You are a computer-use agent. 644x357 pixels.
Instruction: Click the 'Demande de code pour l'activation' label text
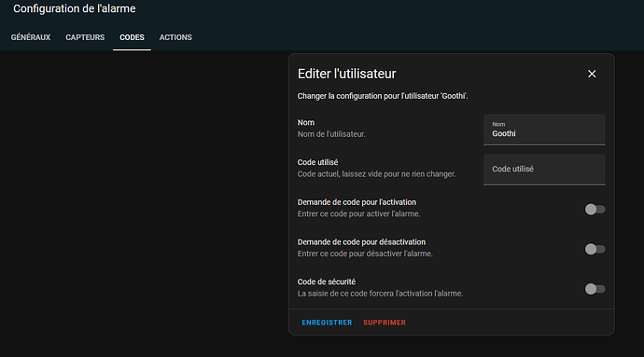357,202
